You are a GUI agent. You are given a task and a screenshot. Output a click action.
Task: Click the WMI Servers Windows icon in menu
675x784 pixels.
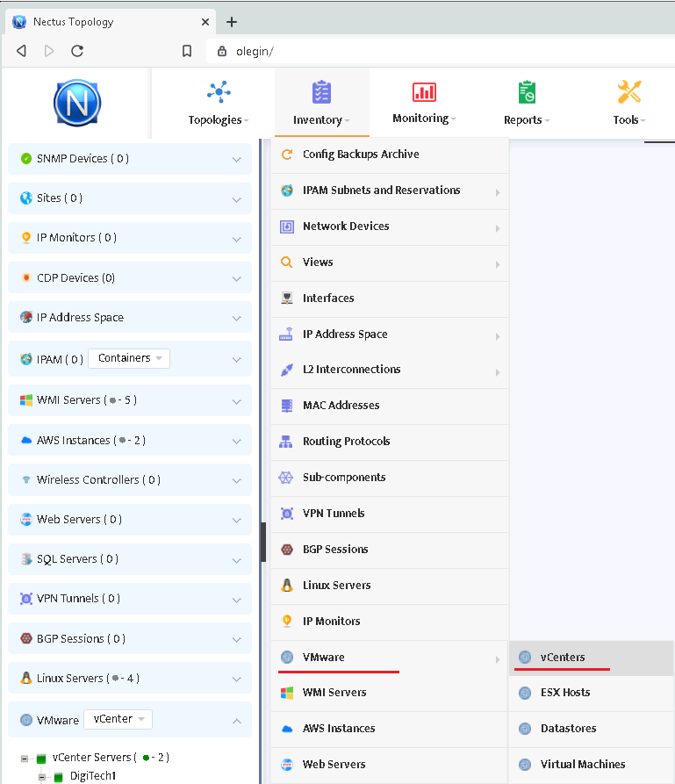coord(287,693)
